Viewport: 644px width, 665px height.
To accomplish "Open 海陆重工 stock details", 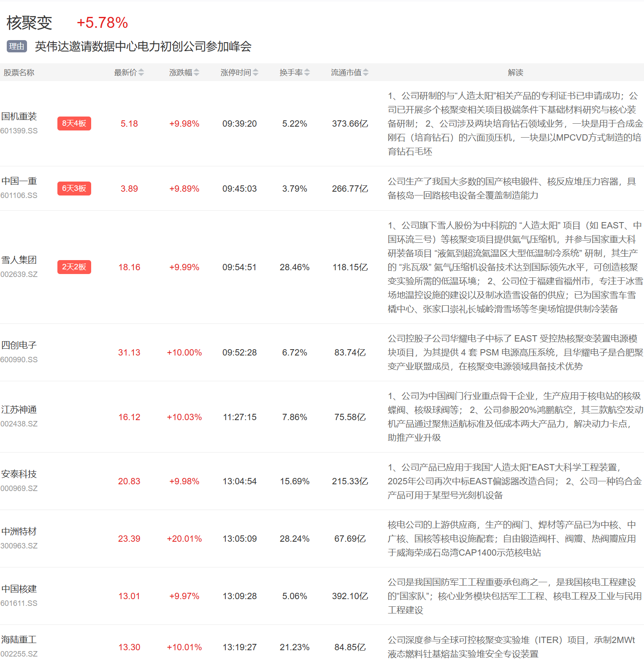I will pyautogui.click(x=19, y=640).
